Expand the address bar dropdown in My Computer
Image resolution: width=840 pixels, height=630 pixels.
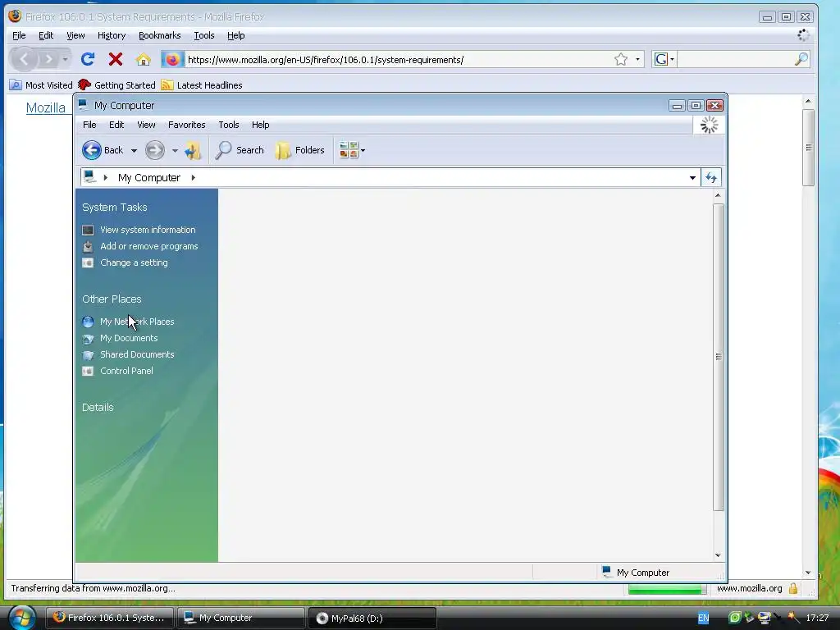pyautogui.click(x=692, y=178)
